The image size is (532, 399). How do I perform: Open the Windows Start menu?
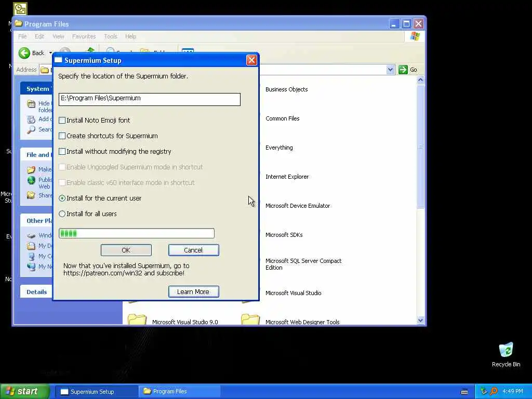click(x=25, y=391)
